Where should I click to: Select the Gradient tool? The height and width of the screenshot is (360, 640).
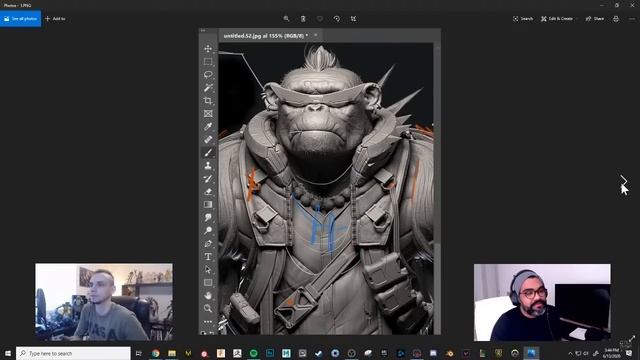point(208,204)
